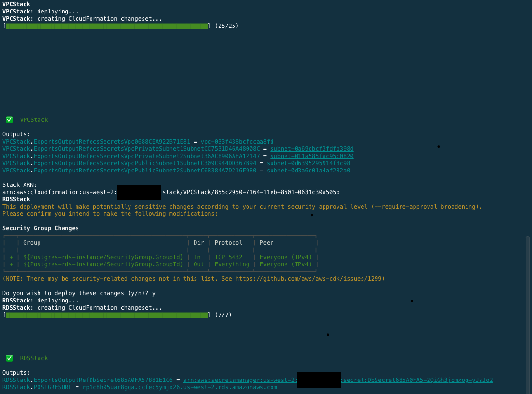Click the green checkmark beside VPCStack
This screenshot has height=394, width=532.
point(9,119)
